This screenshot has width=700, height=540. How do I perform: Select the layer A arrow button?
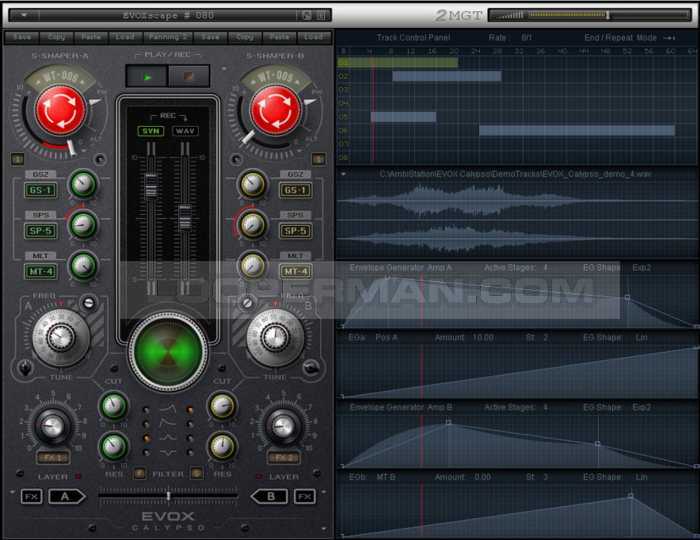(x=66, y=496)
